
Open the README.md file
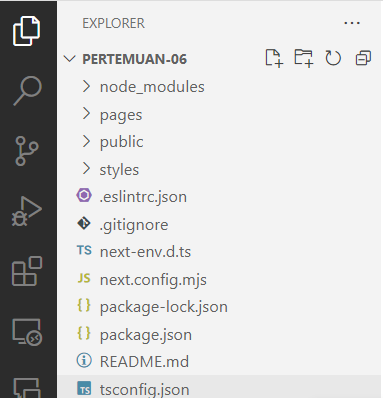coord(219,361)
